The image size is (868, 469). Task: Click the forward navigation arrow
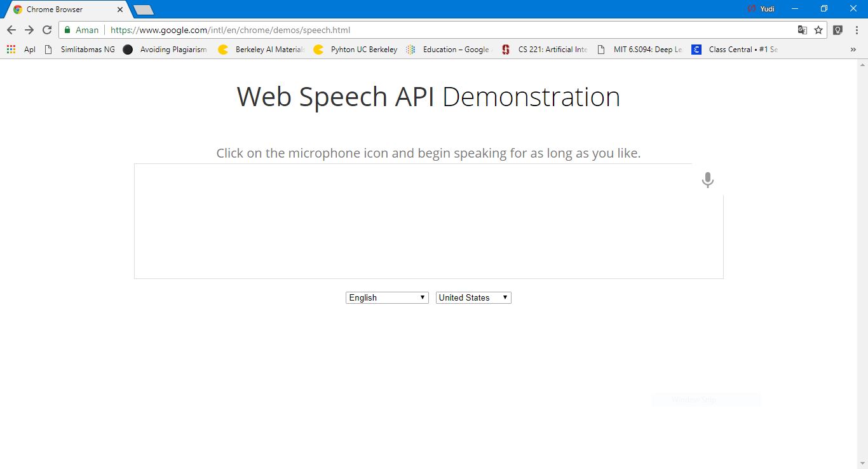coord(29,30)
